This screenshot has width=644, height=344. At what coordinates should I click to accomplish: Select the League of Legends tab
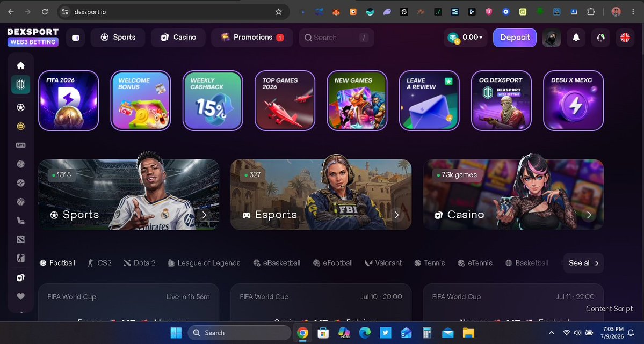click(x=204, y=263)
